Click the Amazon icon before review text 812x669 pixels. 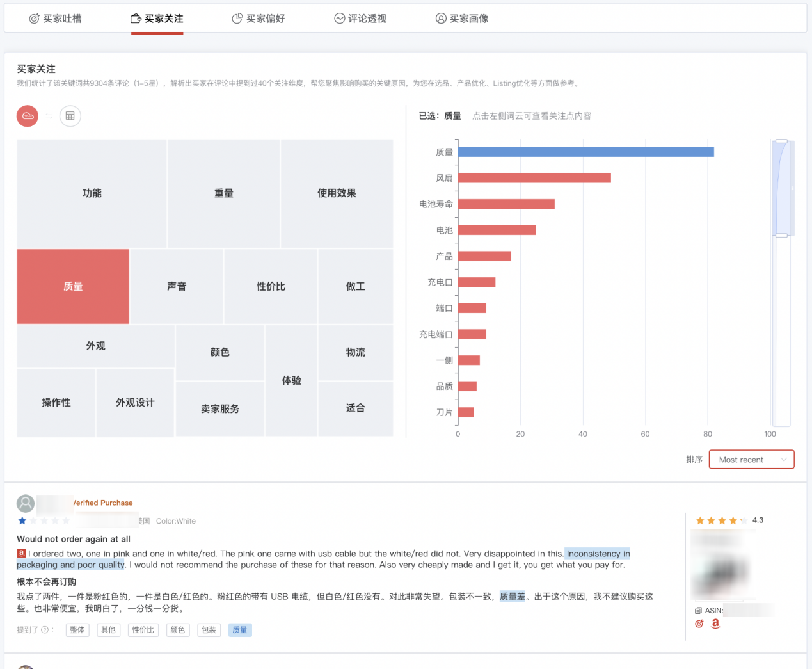point(21,553)
